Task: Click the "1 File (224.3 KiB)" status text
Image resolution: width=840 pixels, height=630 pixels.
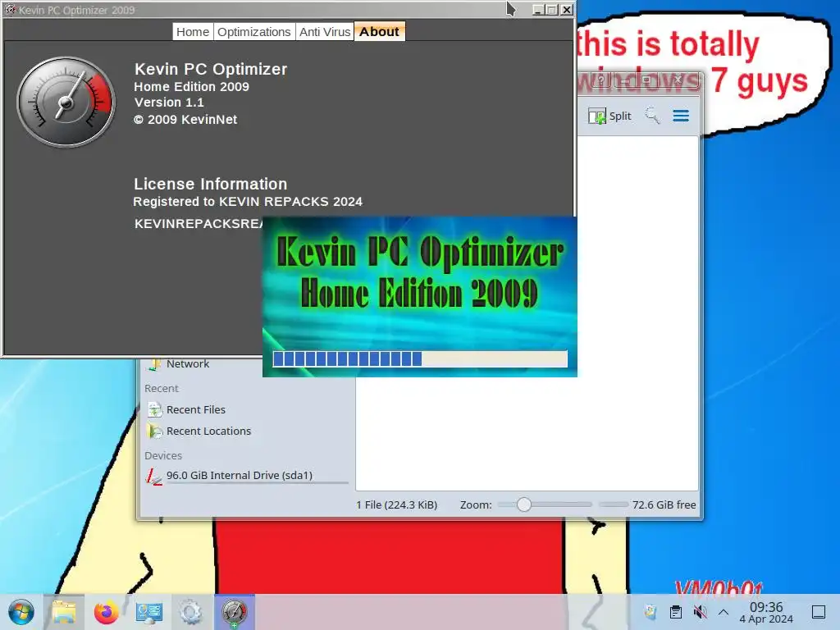Action: (397, 504)
